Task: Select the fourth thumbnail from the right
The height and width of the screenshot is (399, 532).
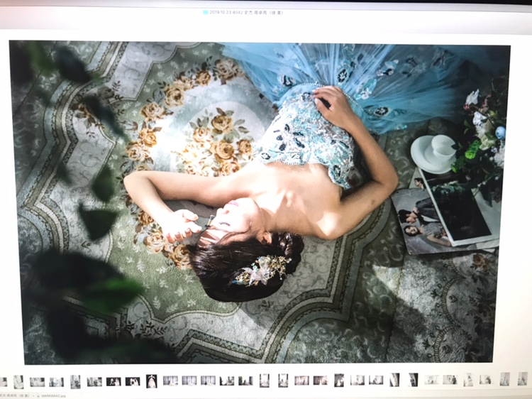Action: click(x=468, y=380)
